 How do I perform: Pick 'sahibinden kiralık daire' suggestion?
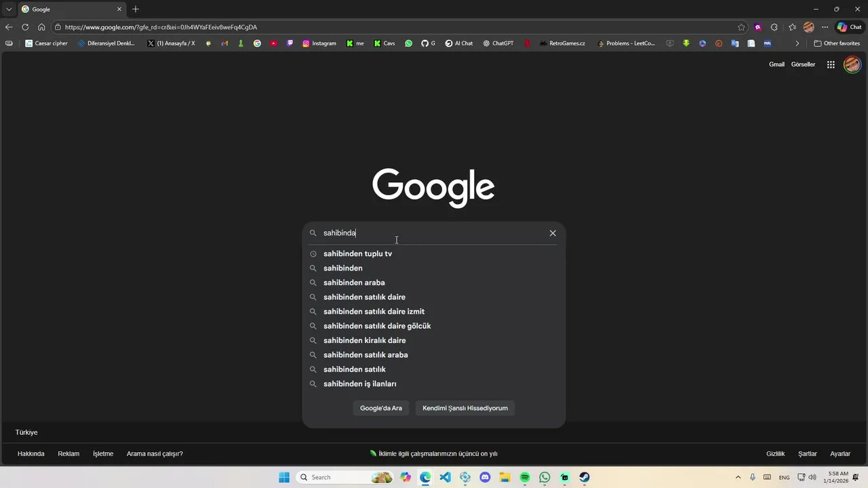pyautogui.click(x=434, y=340)
